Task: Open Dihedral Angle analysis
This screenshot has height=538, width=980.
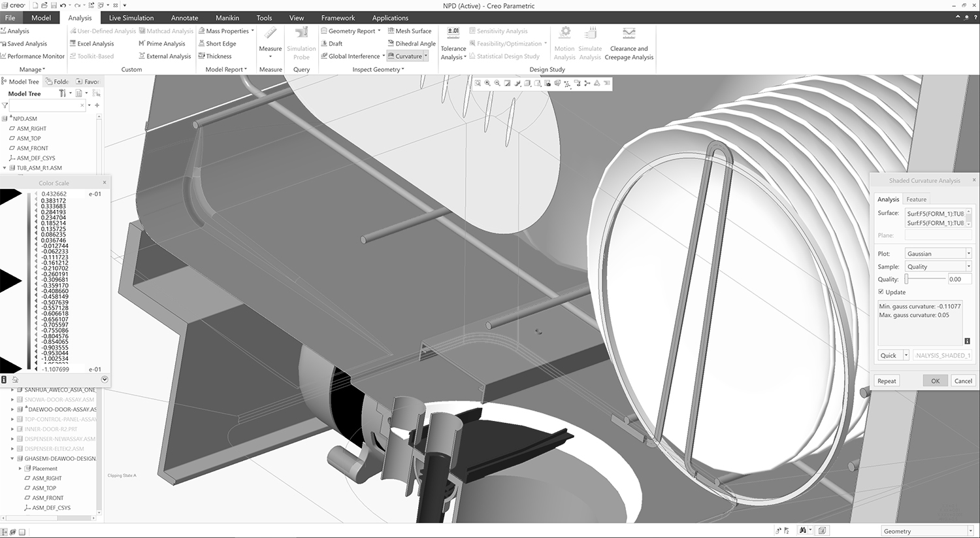Action: (x=411, y=44)
